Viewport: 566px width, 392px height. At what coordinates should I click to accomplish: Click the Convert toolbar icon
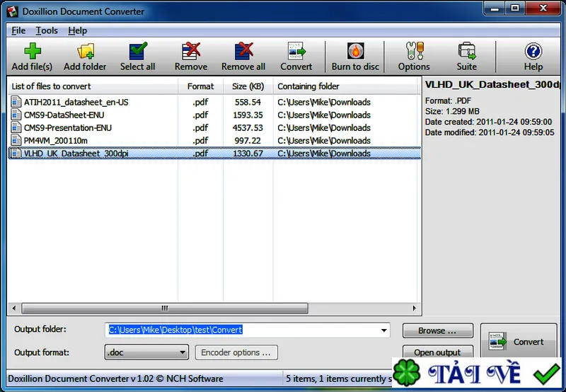click(x=296, y=51)
